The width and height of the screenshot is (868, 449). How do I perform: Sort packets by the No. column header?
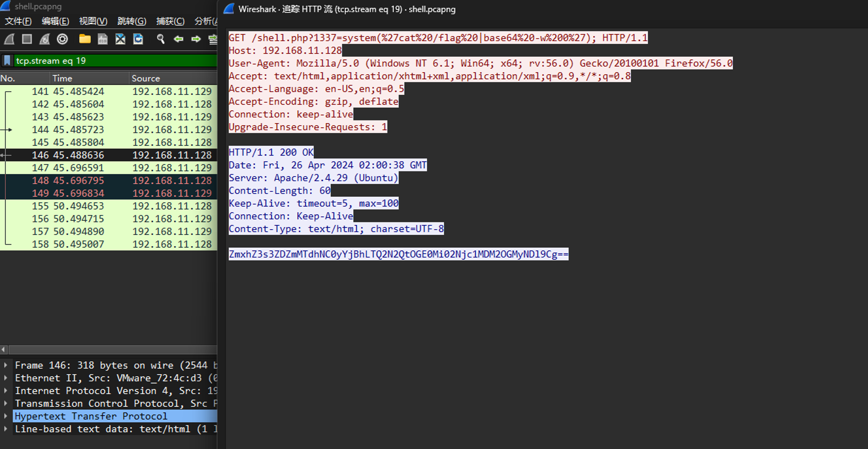click(25, 78)
